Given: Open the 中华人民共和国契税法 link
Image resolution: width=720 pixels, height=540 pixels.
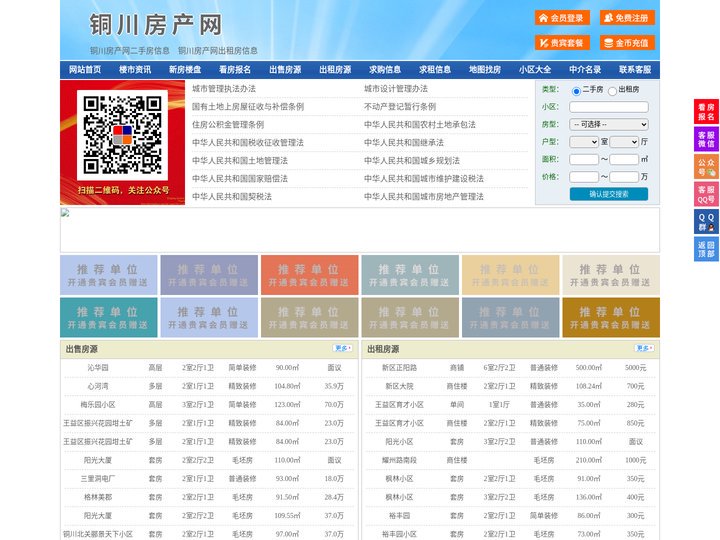Looking at the screenshot, I should pos(232,197).
